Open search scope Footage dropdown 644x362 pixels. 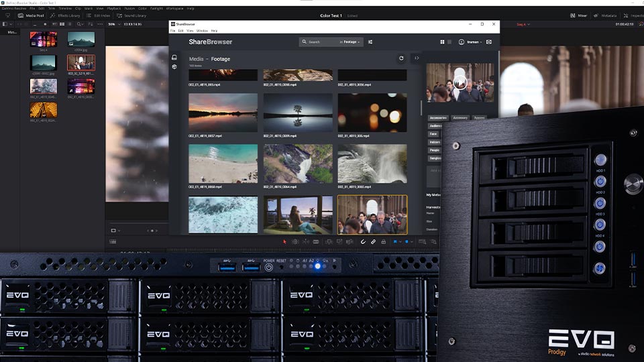pos(351,42)
